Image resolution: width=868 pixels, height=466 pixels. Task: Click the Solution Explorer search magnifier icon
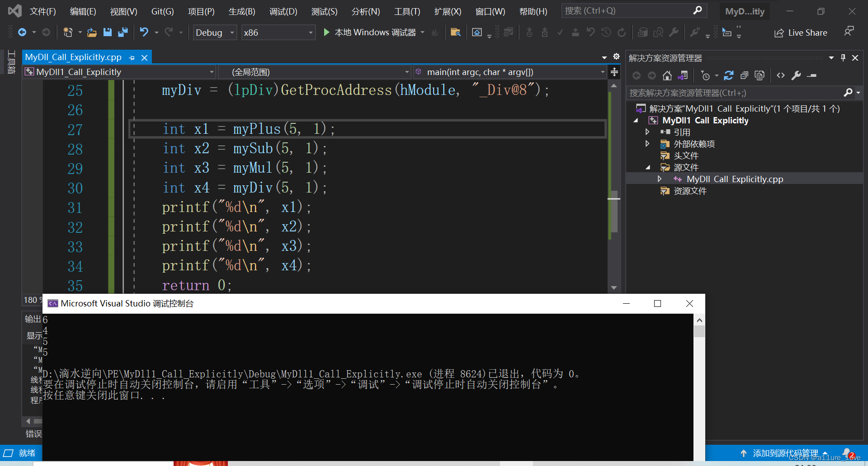[848, 93]
